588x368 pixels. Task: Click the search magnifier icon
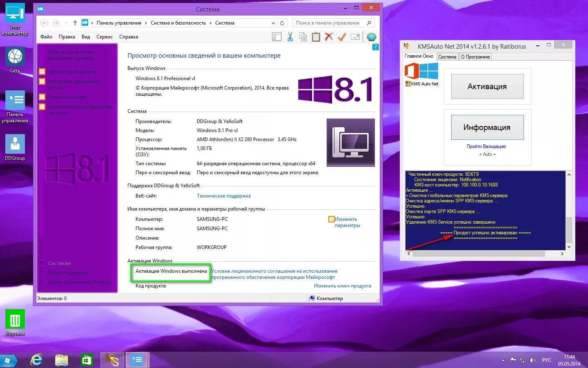(x=369, y=23)
